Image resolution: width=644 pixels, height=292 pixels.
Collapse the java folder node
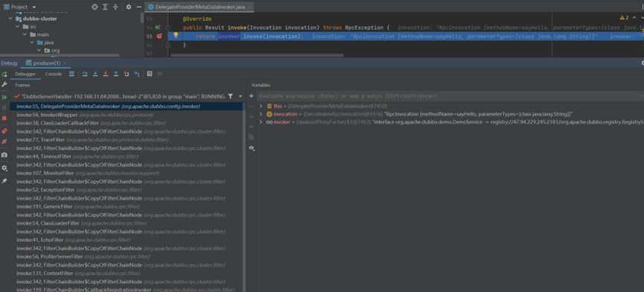[x=31, y=42]
